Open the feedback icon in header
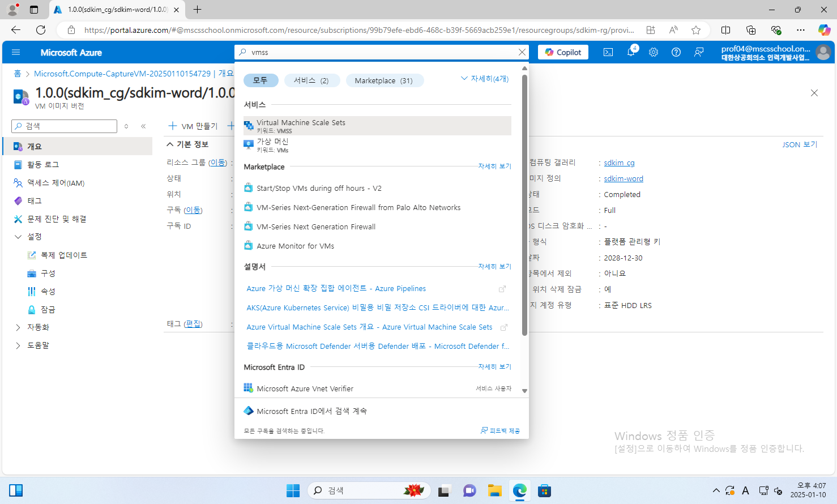This screenshot has height=504, width=837. (x=699, y=52)
